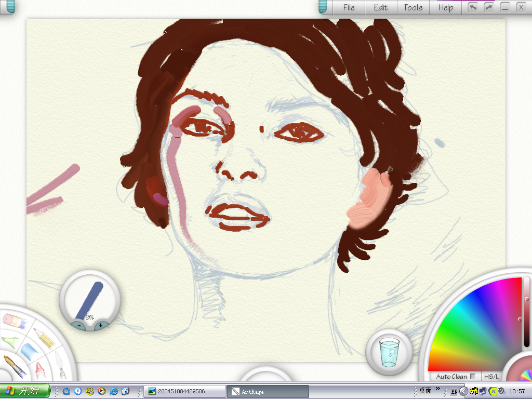Launch QuickTime from Quick Launch bar
Screen dimensions: 532x399
click(66, 391)
